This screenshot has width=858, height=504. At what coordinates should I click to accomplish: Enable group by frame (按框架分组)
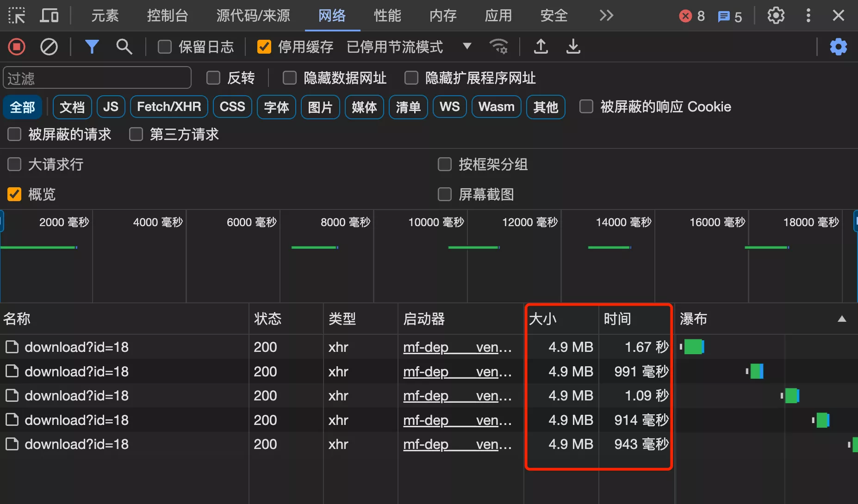click(444, 164)
